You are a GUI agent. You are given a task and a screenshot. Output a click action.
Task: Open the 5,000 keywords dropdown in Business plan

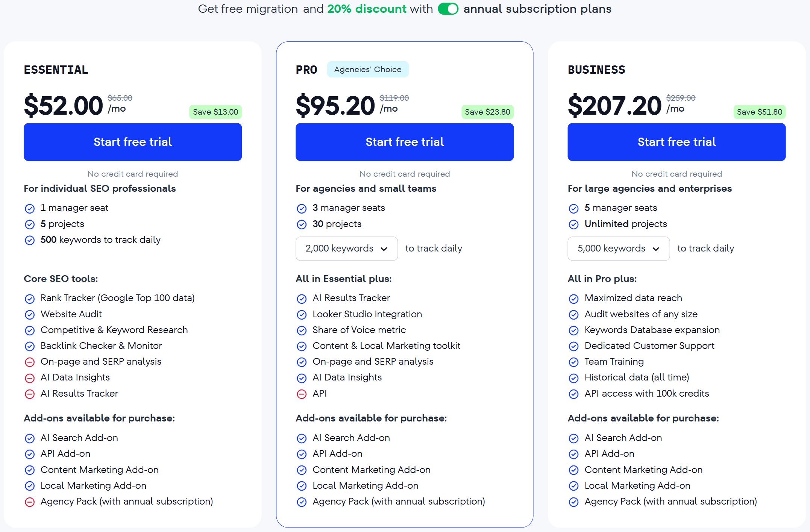[x=618, y=249]
